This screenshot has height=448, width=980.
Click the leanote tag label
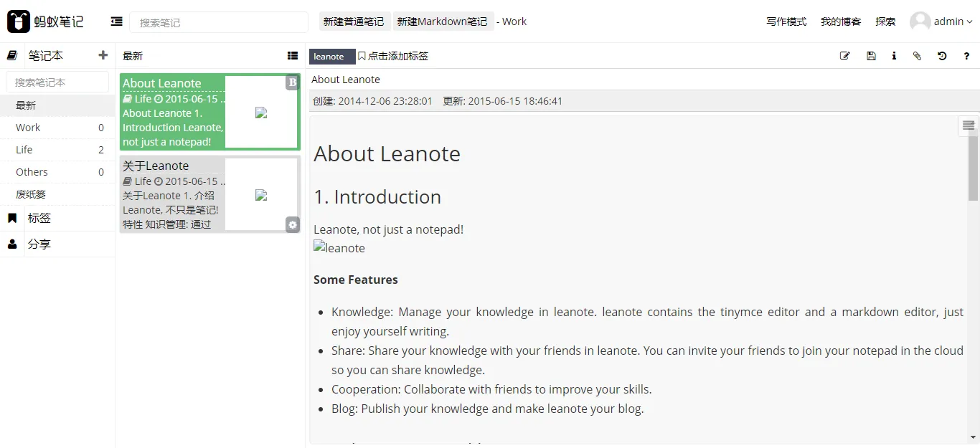331,56
